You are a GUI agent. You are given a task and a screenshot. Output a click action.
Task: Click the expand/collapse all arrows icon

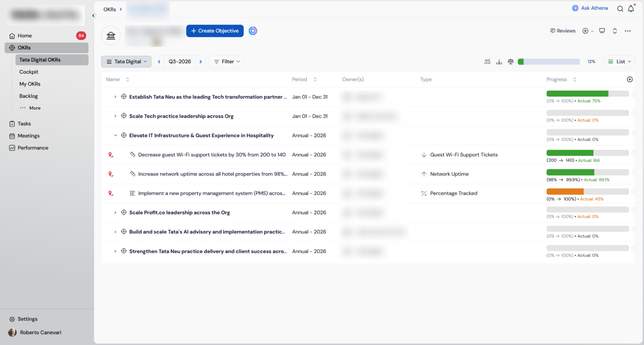pos(615,31)
